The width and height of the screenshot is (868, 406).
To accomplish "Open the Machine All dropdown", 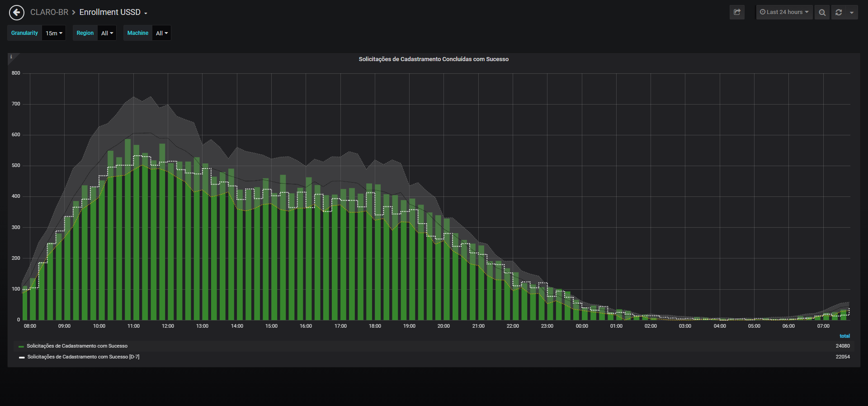I will click(x=162, y=33).
